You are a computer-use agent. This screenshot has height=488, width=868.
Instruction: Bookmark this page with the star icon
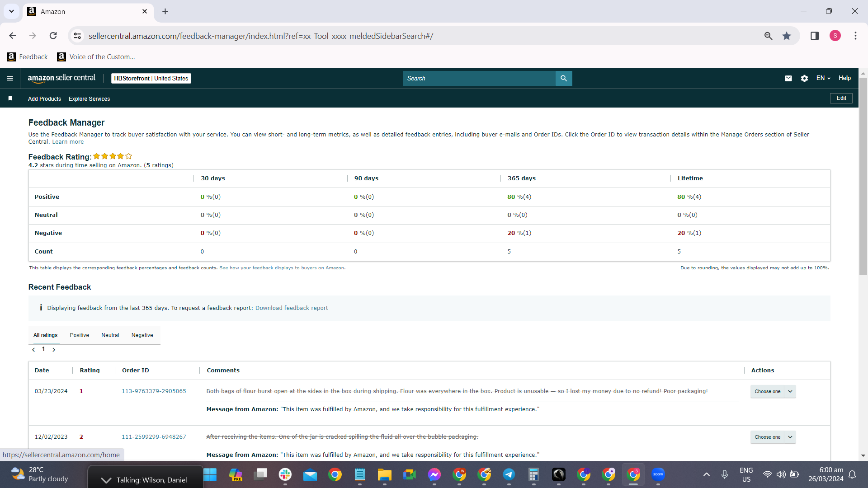pyautogui.click(x=787, y=36)
